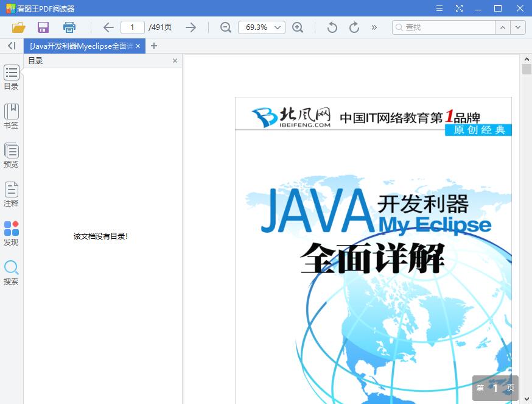The image size is (532, 404).
Task: Go to previous page arrow
Action: tap(108, 27)
